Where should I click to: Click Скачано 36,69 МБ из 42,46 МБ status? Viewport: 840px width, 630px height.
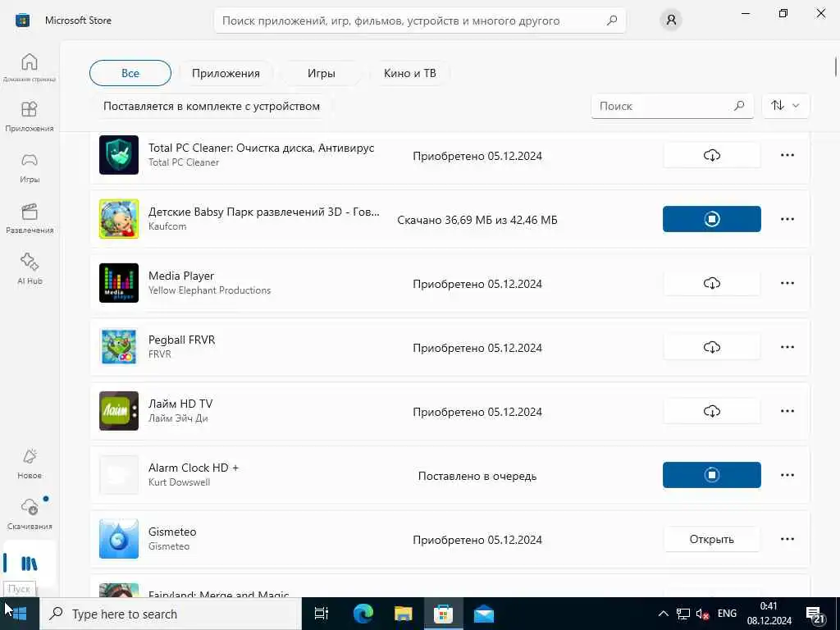(x=477, y=220)
